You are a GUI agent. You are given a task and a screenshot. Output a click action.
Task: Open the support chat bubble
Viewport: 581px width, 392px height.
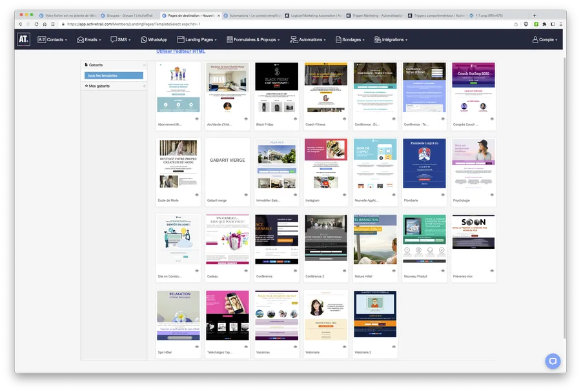pos(553,361)
